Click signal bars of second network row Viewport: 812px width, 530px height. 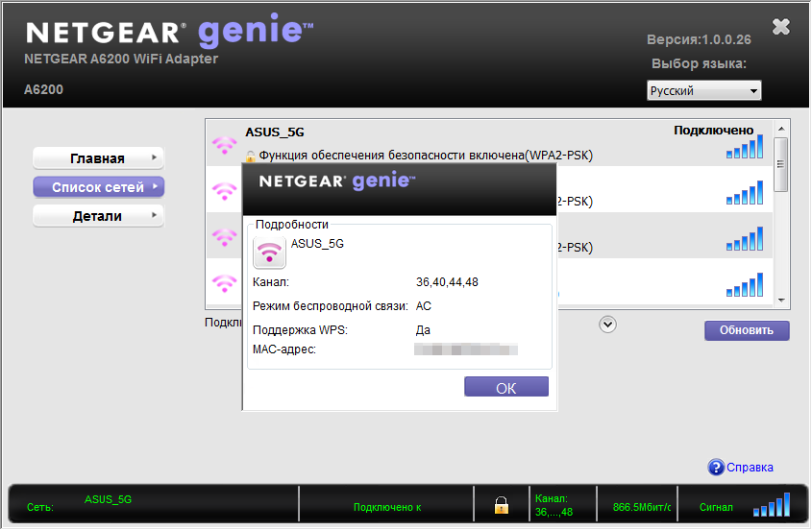pos(745,193)
